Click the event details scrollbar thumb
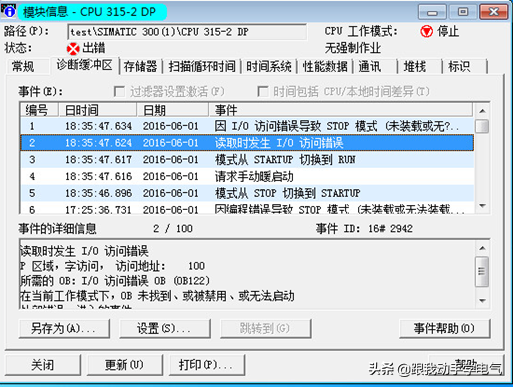Viewport: 513px width, 387px height. (482, 272)
